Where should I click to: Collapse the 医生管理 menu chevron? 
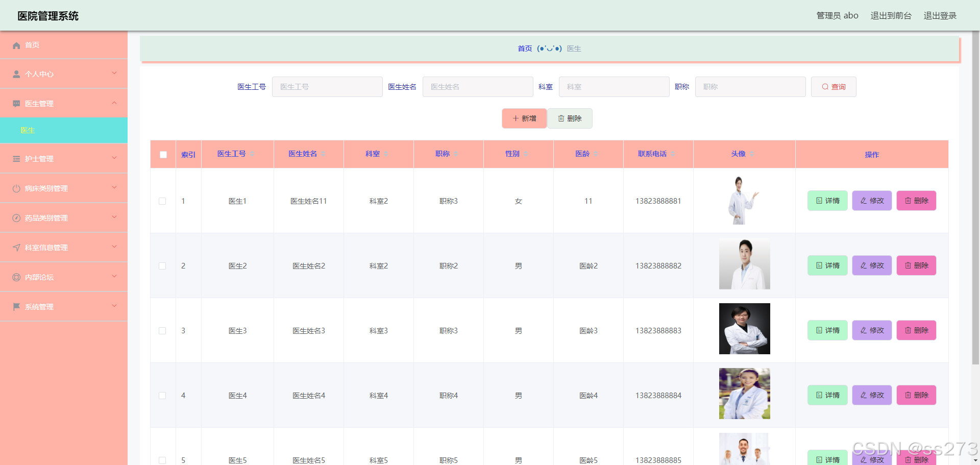tap(114, 103)
